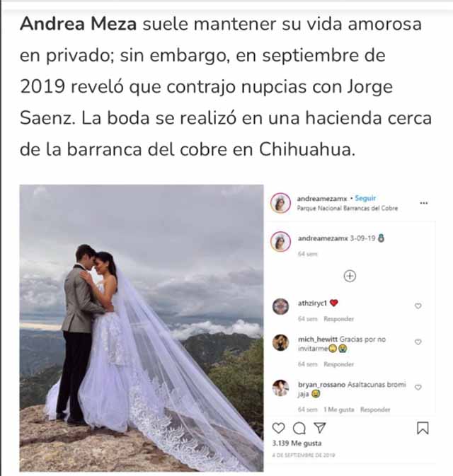This screenshot has width=453, height=476.
Task: Click the heart like icon under comments
Action: click(278, 428)
